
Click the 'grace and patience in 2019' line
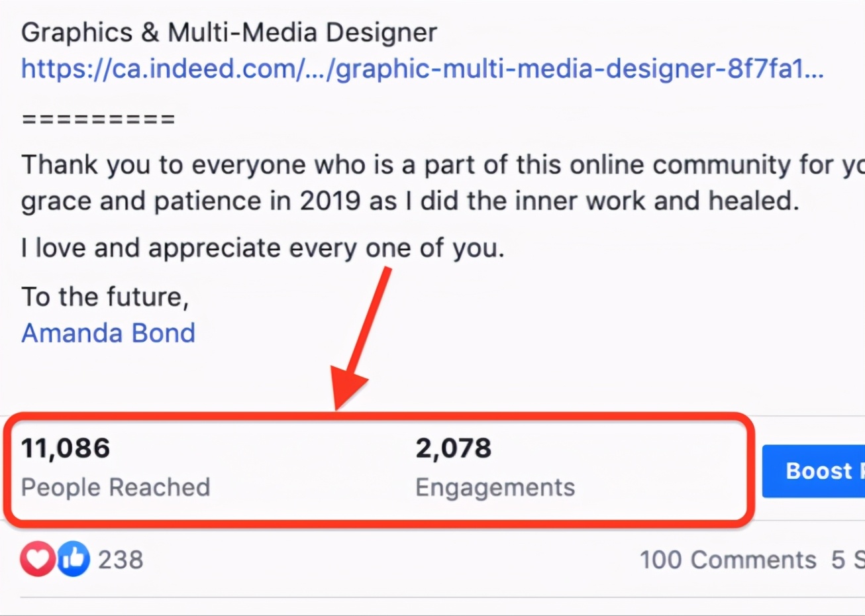(x=409, y=201)
